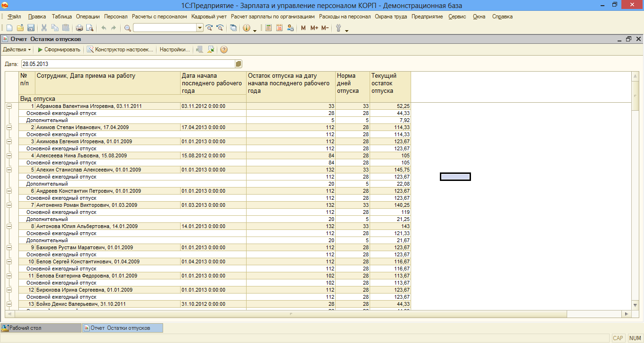This screenshot has height=343, width=644.
Task: Find previous occurrence icon
Action: (220, 28)
